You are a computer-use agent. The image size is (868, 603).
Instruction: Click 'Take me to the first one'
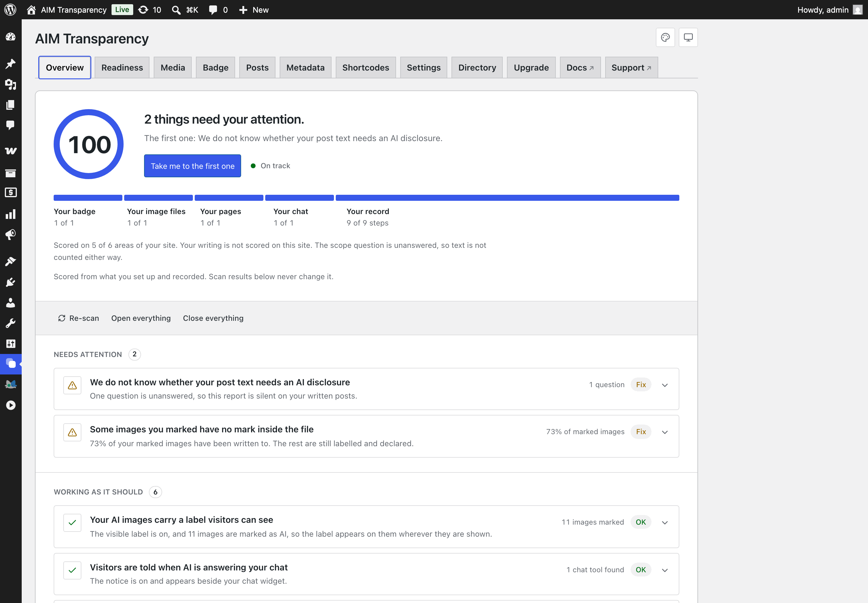click(193, 166)
